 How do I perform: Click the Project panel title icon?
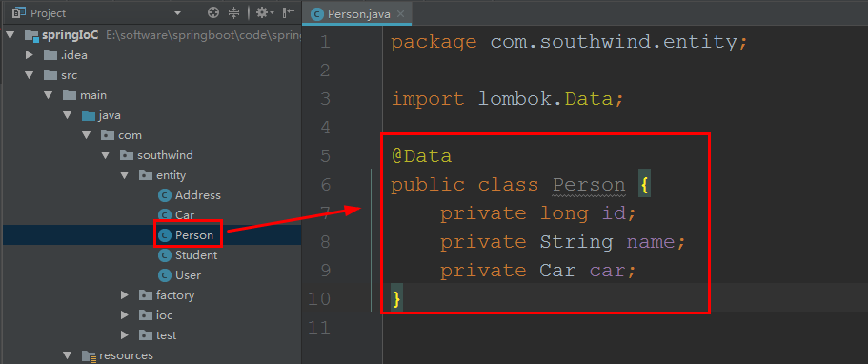coord(19,12)
